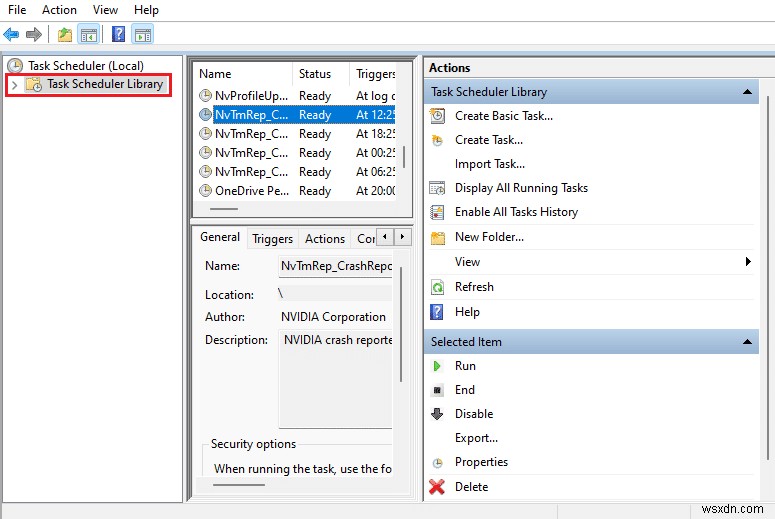This screenshot has height=519, width=775.
Task: Click the Task Scheduler Library folder icon
Action: (x=34, y=85)
